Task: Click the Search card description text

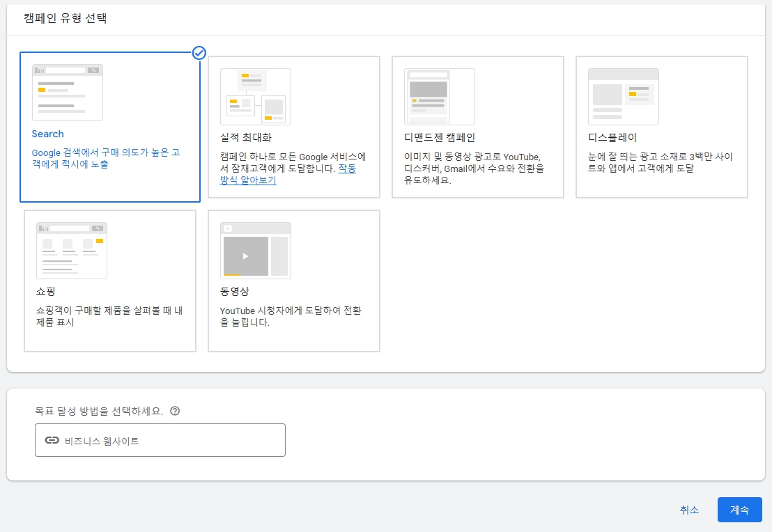Action: pyautogui.click(x=106, y=159)
